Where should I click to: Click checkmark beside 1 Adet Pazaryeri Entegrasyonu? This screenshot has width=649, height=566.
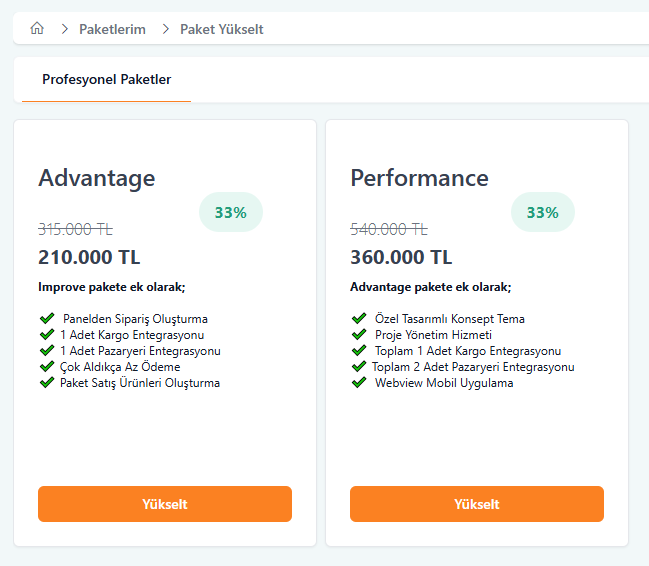(x=46, y=351)
